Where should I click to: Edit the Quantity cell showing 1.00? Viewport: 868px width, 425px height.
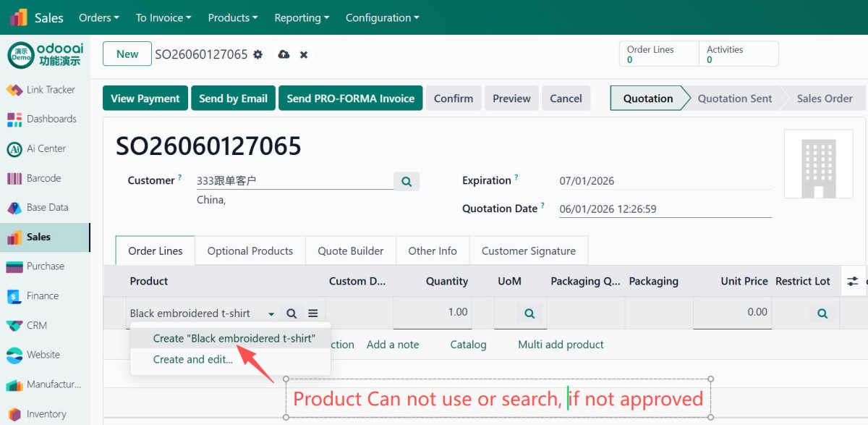[433, 313]
